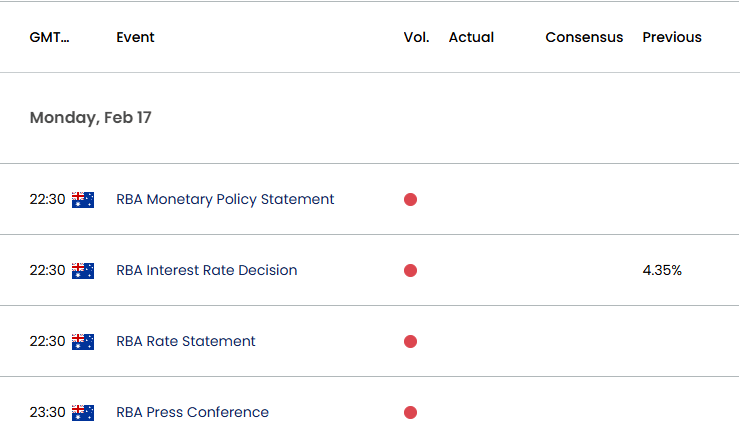Screen dimensions: 740x444
Task: Click the Vol. column header
Action: click(x=417, y=37)
